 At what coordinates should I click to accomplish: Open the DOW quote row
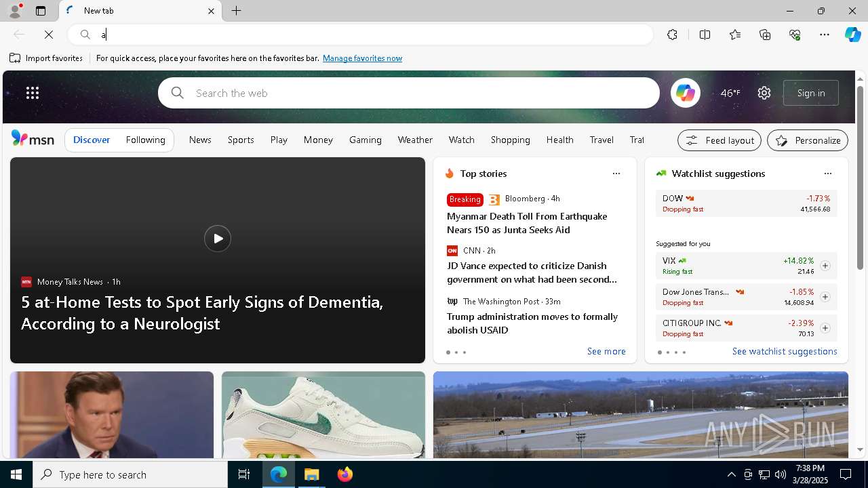(x=747, y=203)
